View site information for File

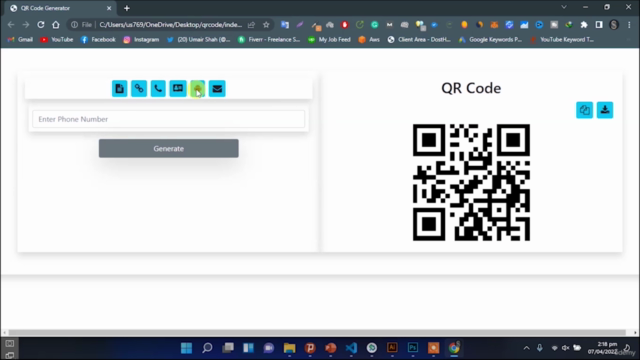pos(81,25)
